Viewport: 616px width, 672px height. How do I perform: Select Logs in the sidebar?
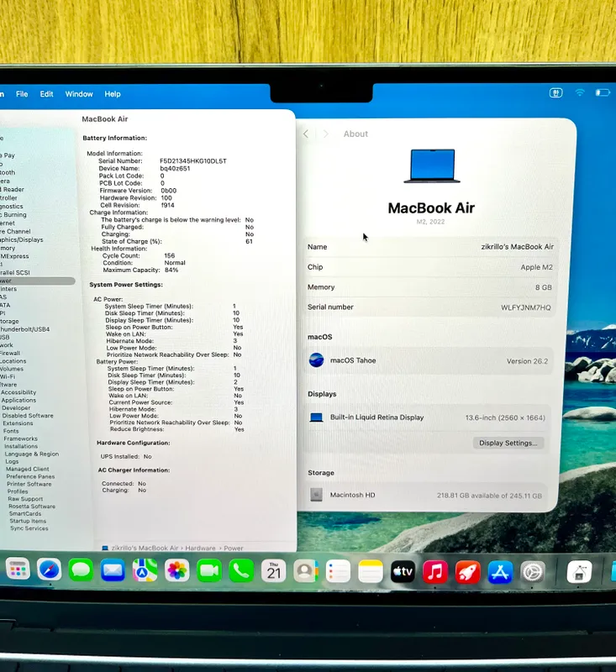coord(12,461)
